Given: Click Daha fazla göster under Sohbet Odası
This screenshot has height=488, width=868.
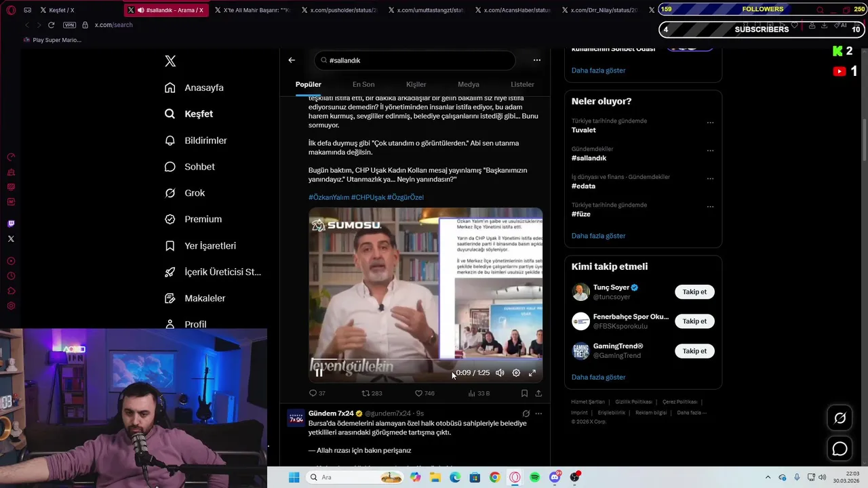Looking at the screenshot, I should click(598, 70).
